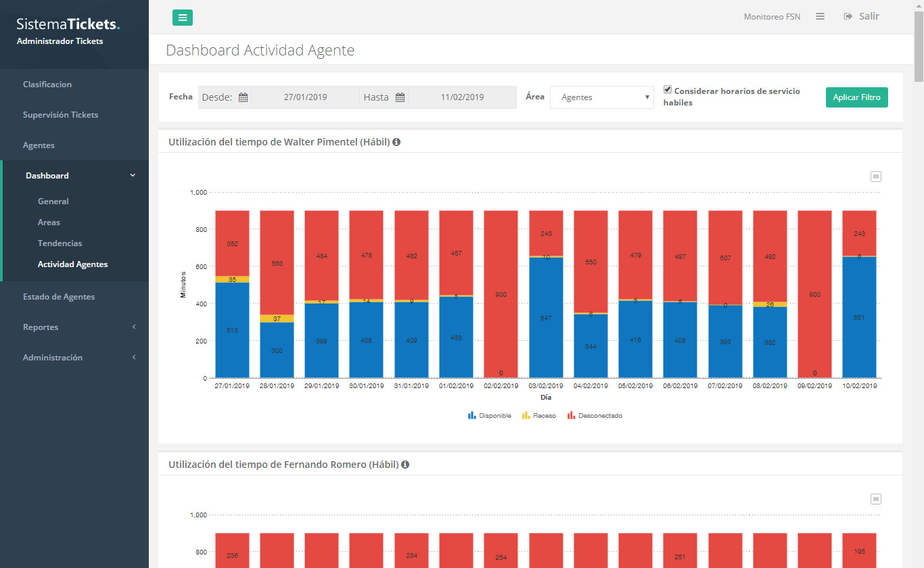
Task: Click blue bar valued 344 on 04/02/2019
Action: [591, 346]
